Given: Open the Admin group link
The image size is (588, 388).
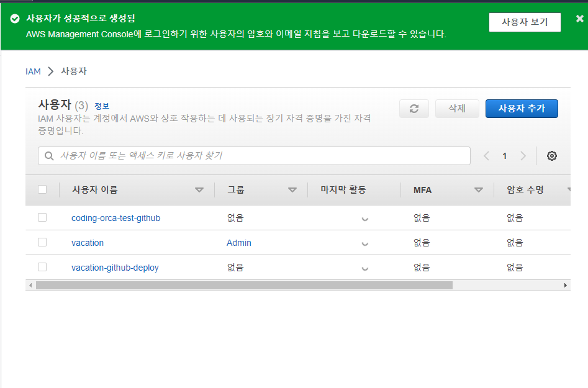Looking at the screenshot, I should [x=239, y=243].
